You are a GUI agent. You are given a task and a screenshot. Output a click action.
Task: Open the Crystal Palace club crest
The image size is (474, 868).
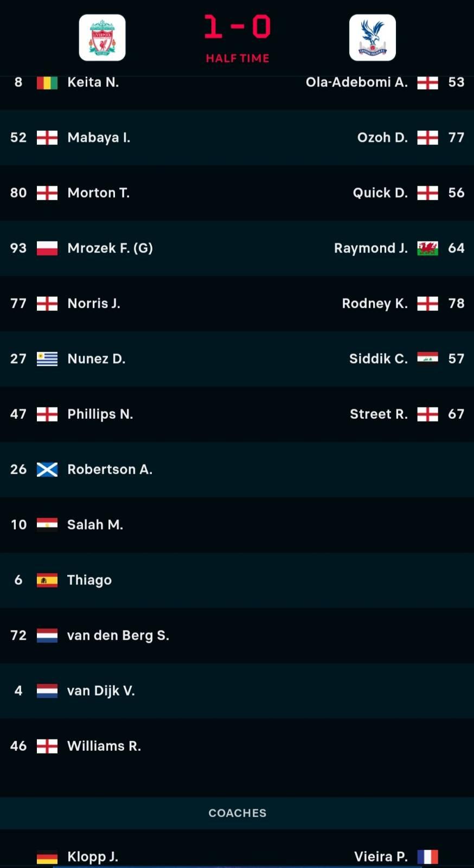click(372, 37)
